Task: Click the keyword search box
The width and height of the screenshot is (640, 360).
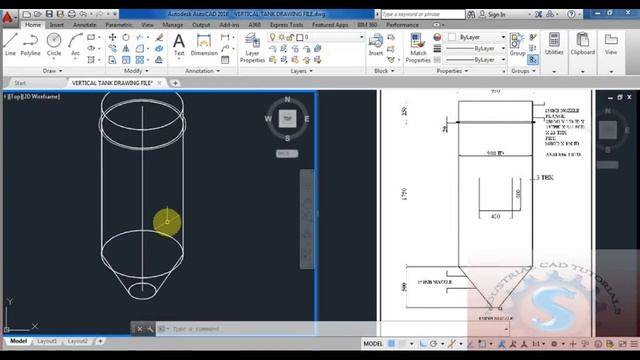Action: click(423, 14)
